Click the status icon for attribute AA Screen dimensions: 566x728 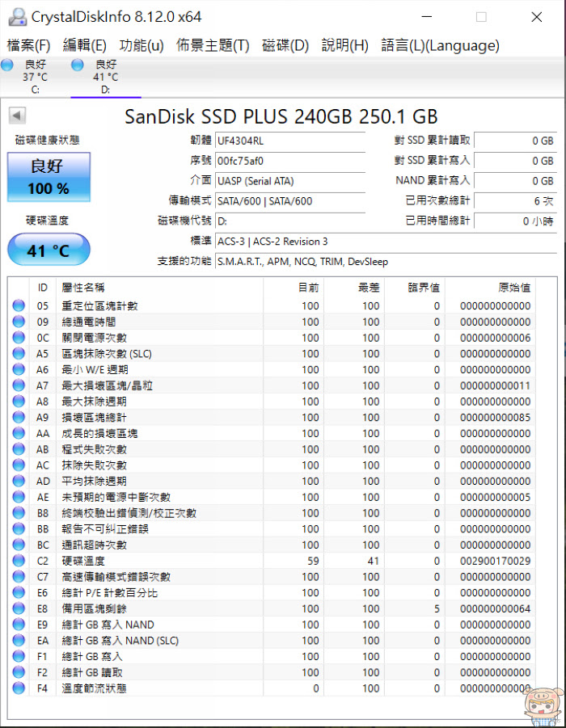[19, 433]
